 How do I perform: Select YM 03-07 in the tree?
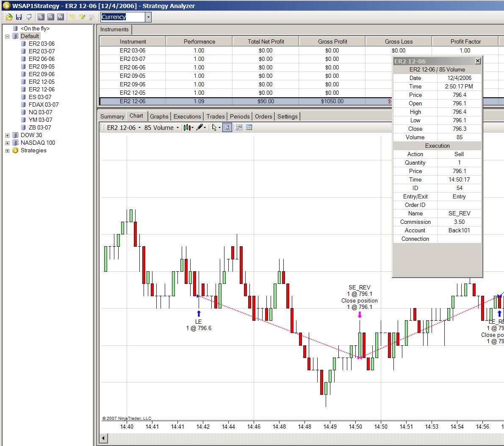40,120
